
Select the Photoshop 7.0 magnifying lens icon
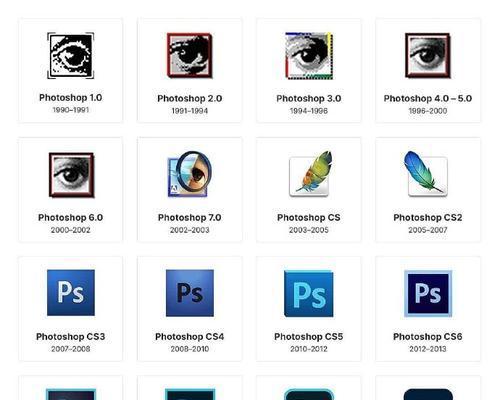click(x=190, y=174)
